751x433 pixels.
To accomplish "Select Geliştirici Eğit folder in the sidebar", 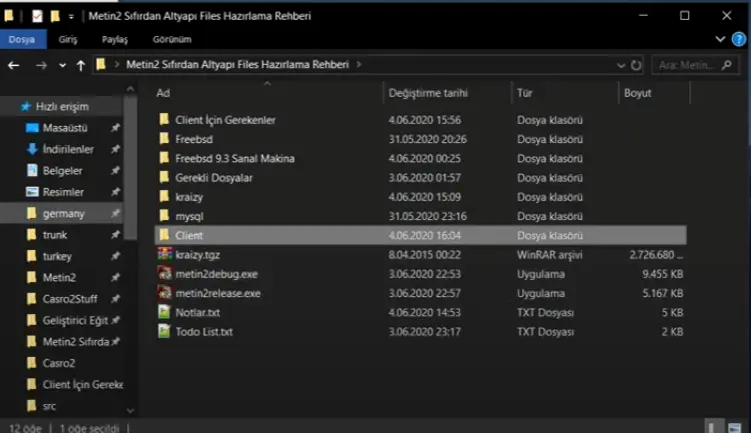I will click(75, 320).
